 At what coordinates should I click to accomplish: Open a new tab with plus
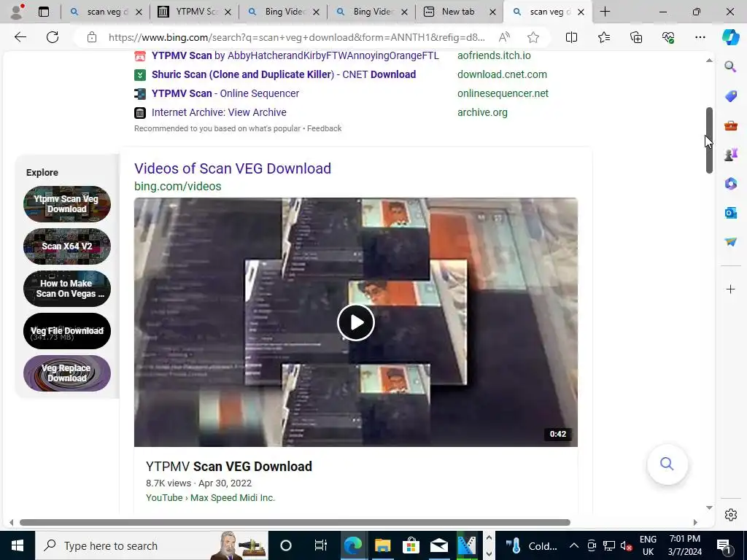pos(605,12)
